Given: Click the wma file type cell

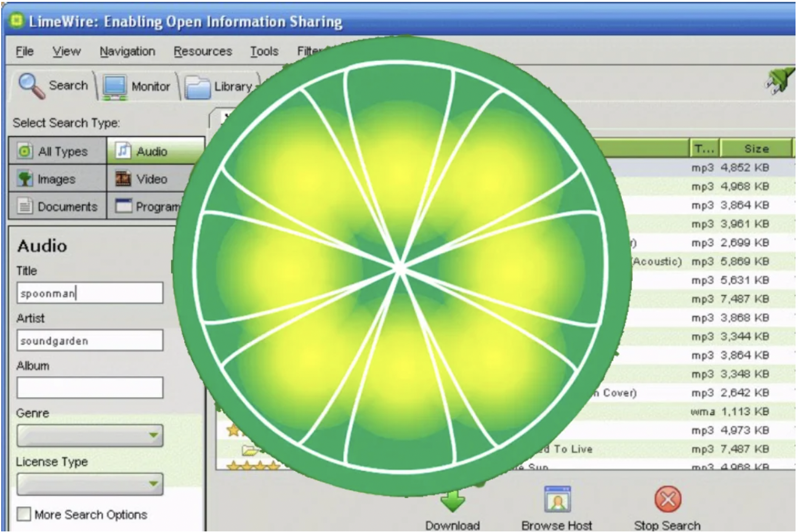Looking at the screenshot, I should pyautogui.click(x=702, y=412).
